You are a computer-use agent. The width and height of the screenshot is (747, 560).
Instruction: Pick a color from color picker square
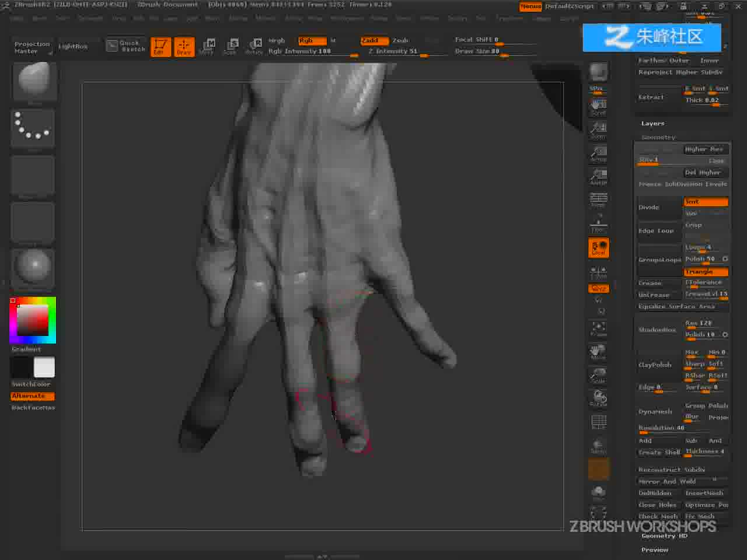tap(33, 320)
